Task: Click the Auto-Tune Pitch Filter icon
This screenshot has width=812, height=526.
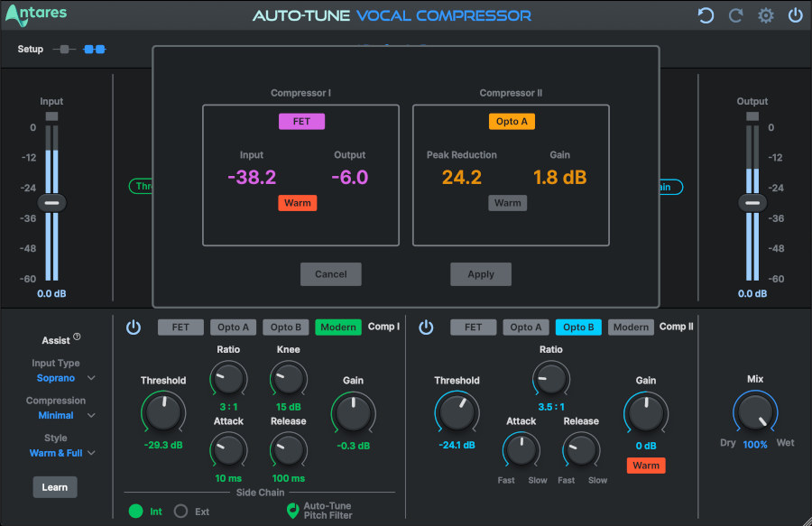Action: tap(291, 511)
